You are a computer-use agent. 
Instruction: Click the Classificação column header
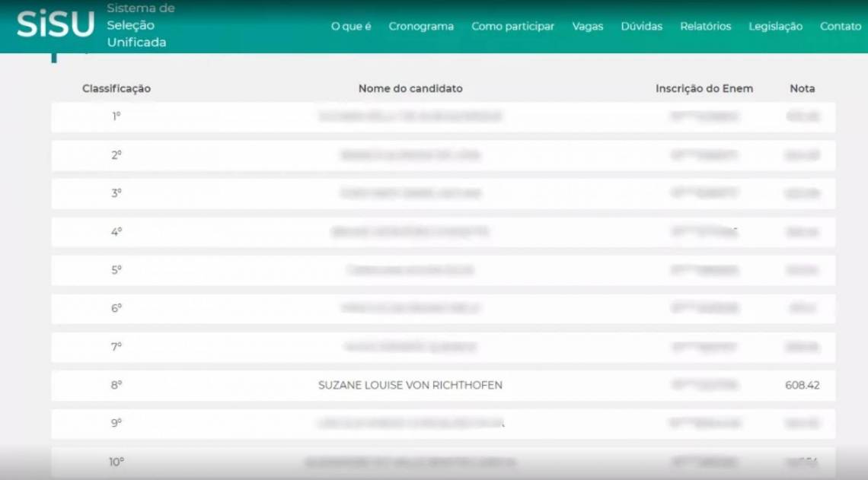[x=116, y=88]
